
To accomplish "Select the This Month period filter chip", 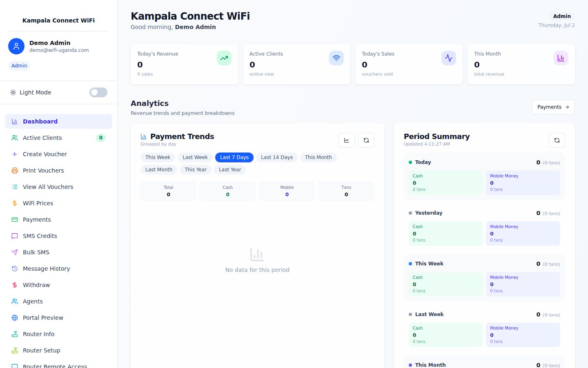I will pos(318,157).
